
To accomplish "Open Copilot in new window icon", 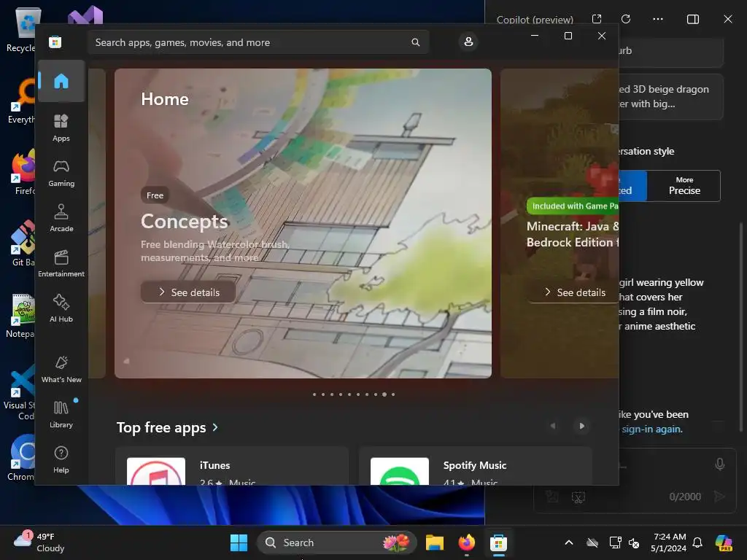I will 597,19.
